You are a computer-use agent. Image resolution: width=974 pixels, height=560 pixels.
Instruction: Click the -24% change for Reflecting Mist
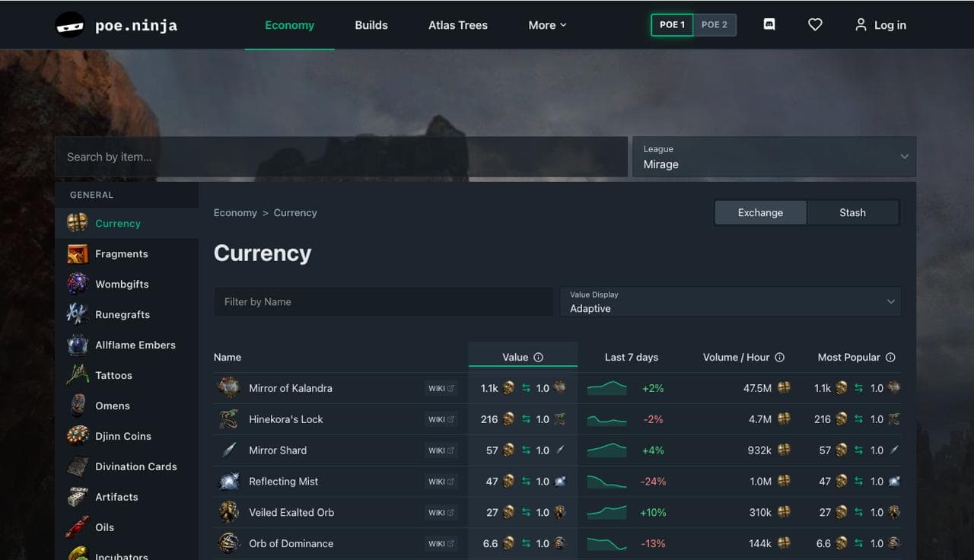pyautogui.click(x=653, y=482)
